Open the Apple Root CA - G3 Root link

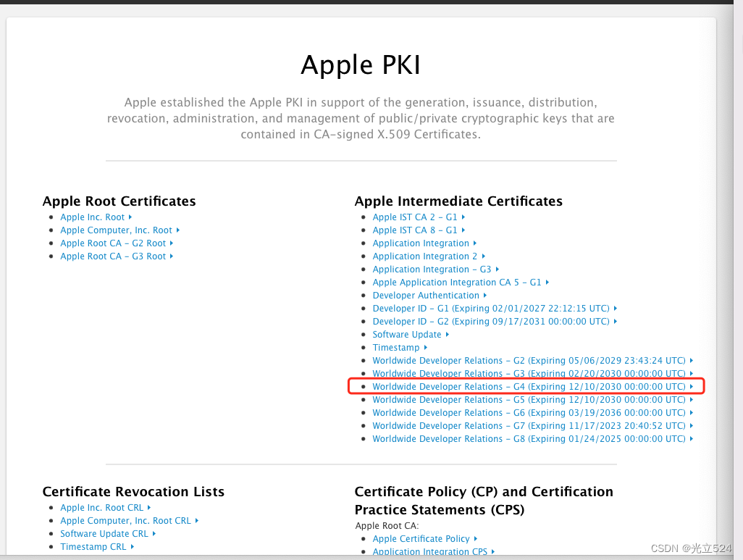(113, 256)
